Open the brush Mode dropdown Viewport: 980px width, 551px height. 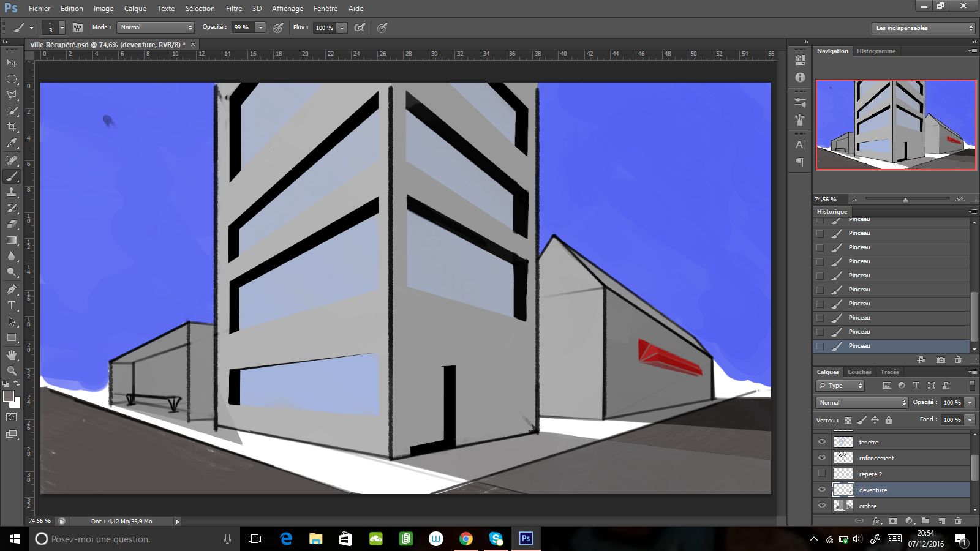pyautogui.click(x=156, y=28)
